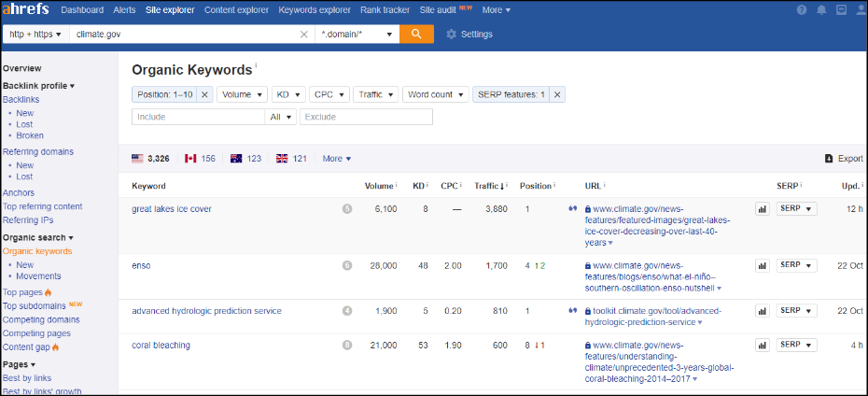The width and height of the screenshot is (868, 396).
Task: Open the All match-type dropdown
Action: point(281,117)
